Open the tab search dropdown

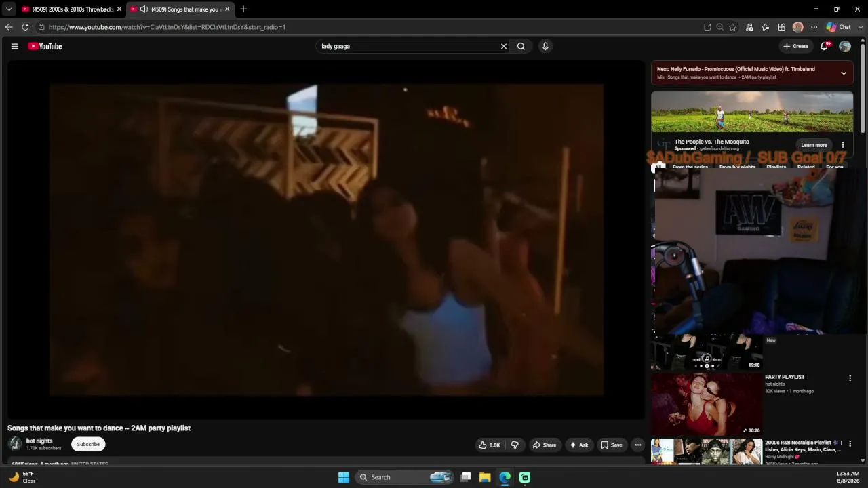(x=9, y=9)
